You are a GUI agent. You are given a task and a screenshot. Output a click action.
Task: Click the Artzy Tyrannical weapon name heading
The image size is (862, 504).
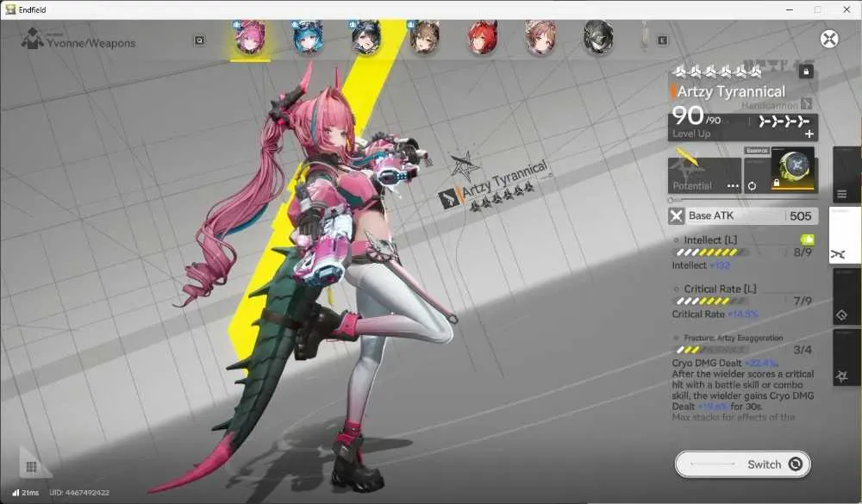pos(731,91)
